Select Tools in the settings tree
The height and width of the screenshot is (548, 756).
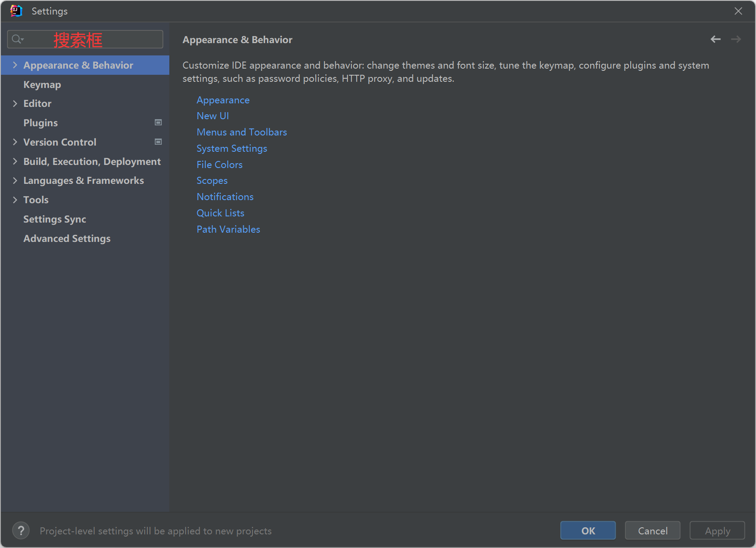[85, 200]
